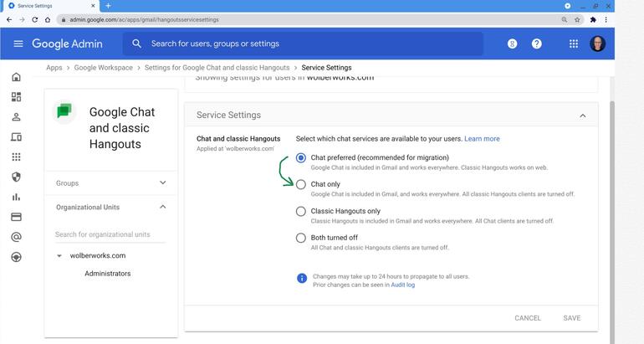Select Classic Hangouts only radio option

point(301,211)
